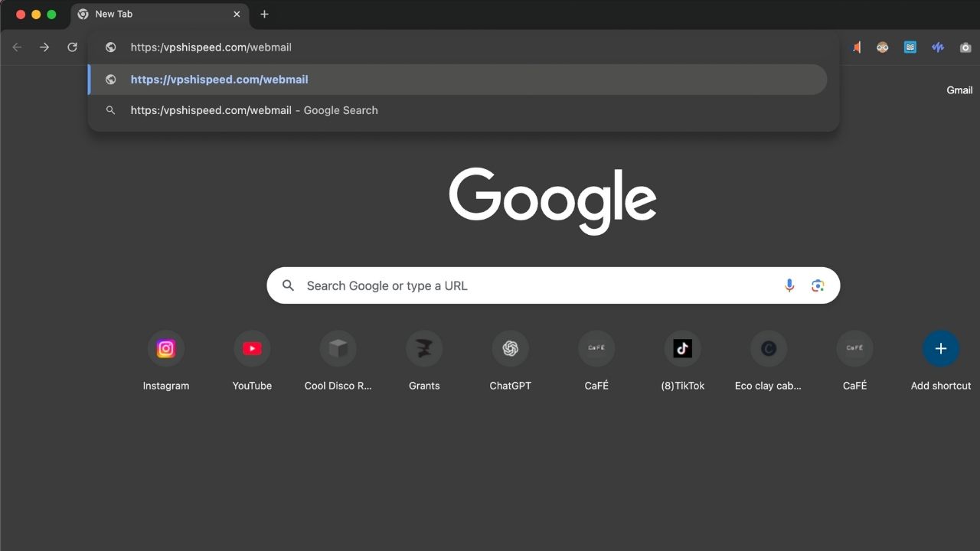Go back using the back arrow
980x551 pixels.
pos(17,47)
